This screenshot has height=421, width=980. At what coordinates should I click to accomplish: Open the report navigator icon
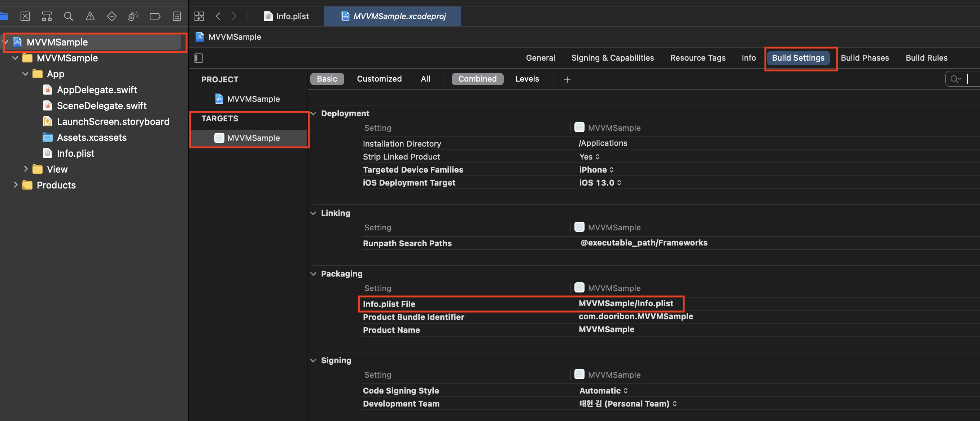pos(176,16)
